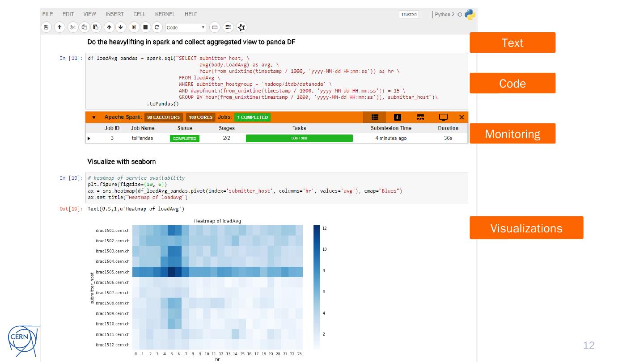Click the Submission Time column header
This screenshot has width=644, height=362.
click(391, 128)
